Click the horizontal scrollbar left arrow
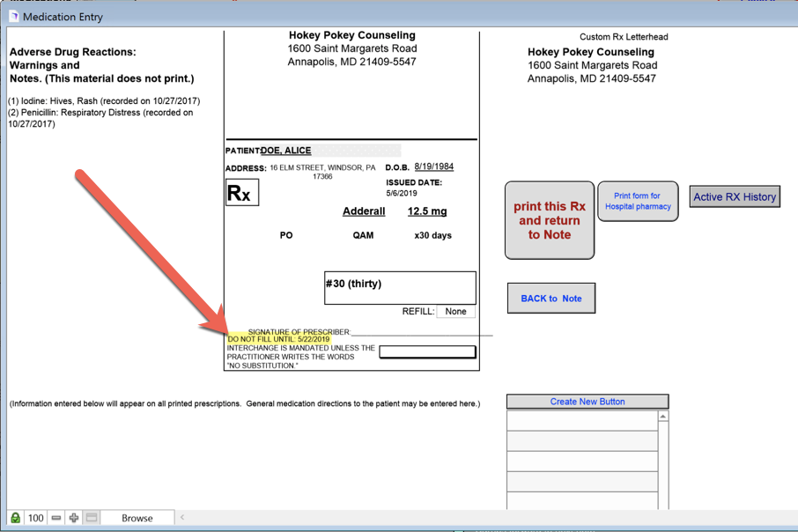This screenshot has width=798, height=532. [x=182, y=518]
